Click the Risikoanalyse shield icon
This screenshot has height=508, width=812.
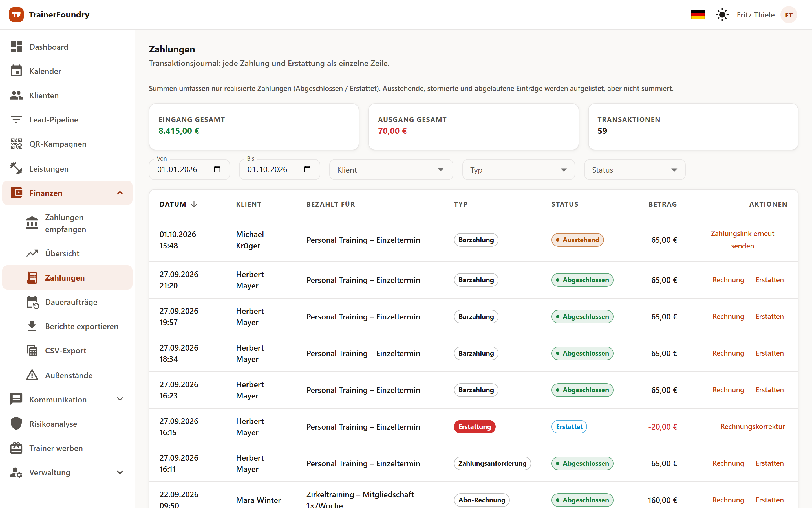click(16, 424)
